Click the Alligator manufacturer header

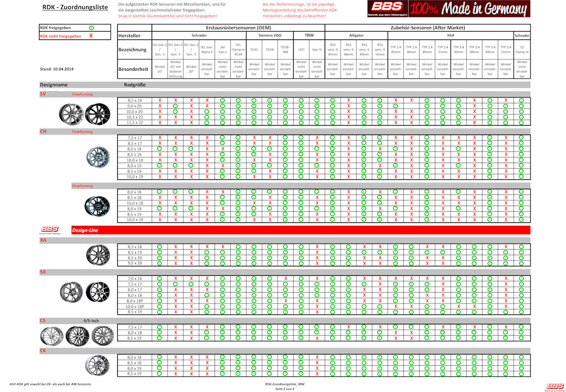(356, 36)
